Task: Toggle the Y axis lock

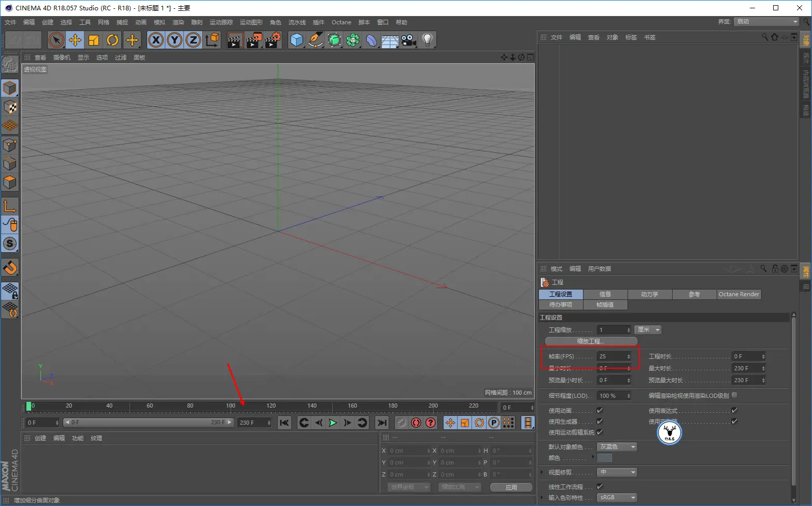Action: 175,40
